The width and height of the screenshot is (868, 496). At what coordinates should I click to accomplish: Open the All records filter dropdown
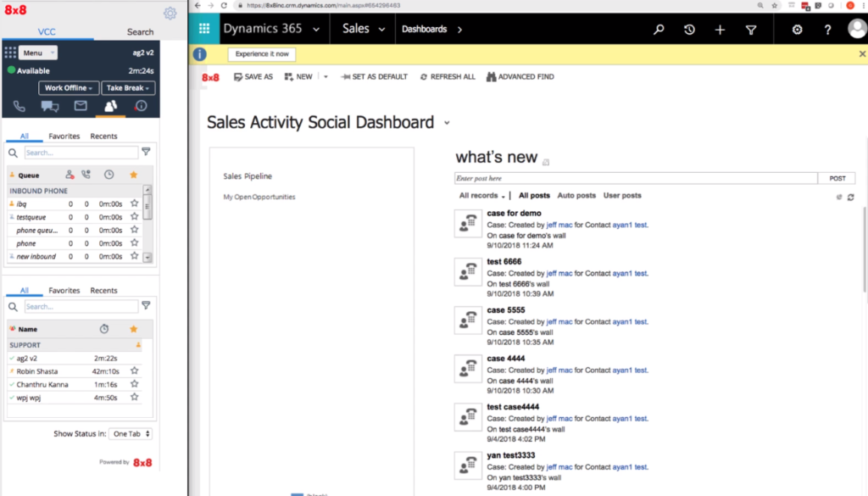[481, 195]
